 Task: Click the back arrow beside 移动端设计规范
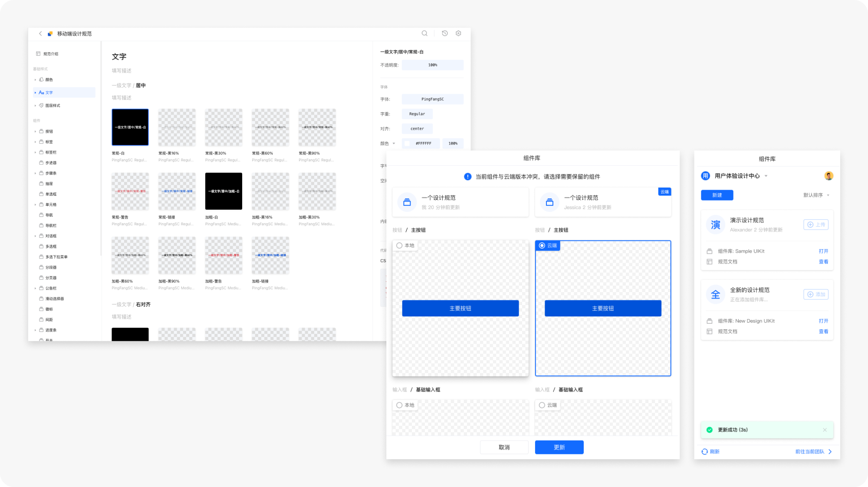click(x=40, y=33)
